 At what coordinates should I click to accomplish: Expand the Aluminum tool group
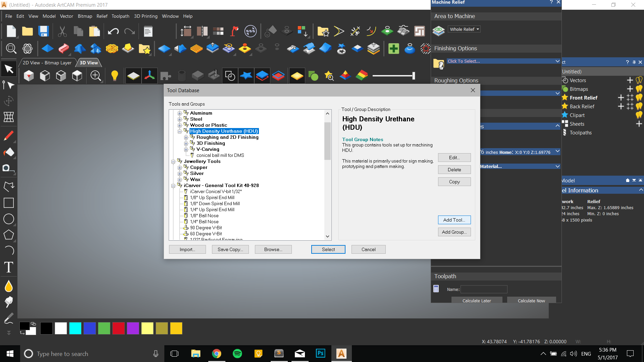click(x=180, y=113)
